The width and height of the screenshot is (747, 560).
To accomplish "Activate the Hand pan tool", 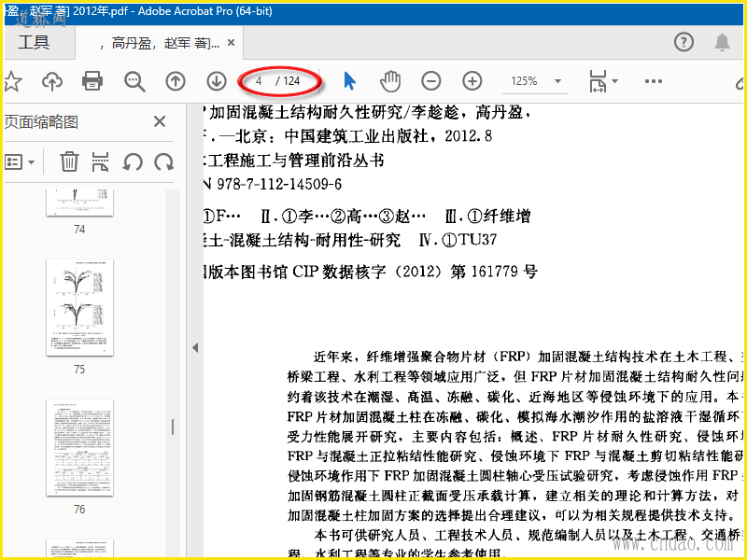I will point(390,81).
